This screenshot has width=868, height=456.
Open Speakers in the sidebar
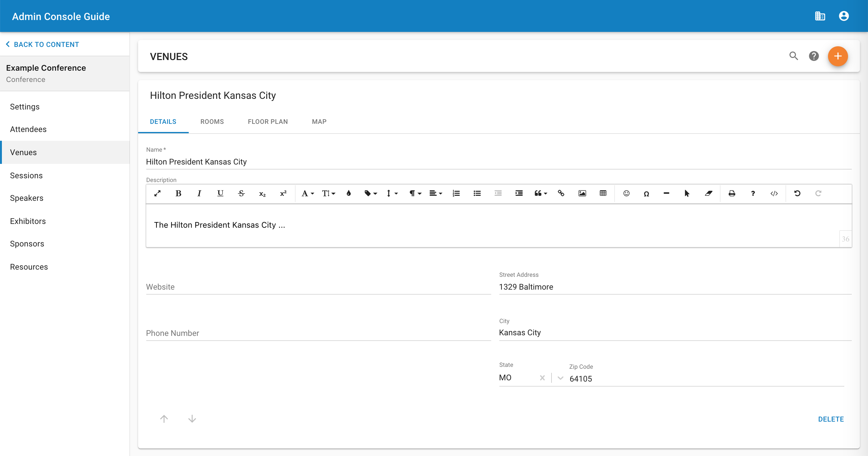click(65, 198)
